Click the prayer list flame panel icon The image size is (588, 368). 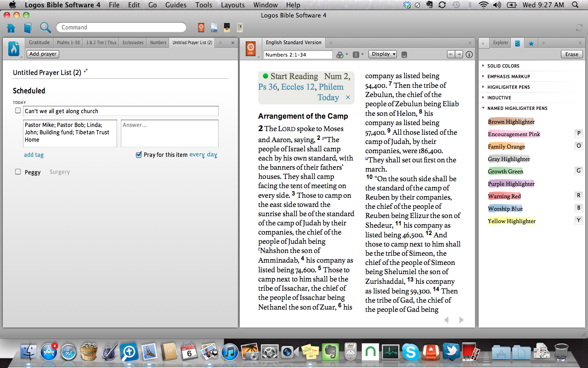pos(14,48)
